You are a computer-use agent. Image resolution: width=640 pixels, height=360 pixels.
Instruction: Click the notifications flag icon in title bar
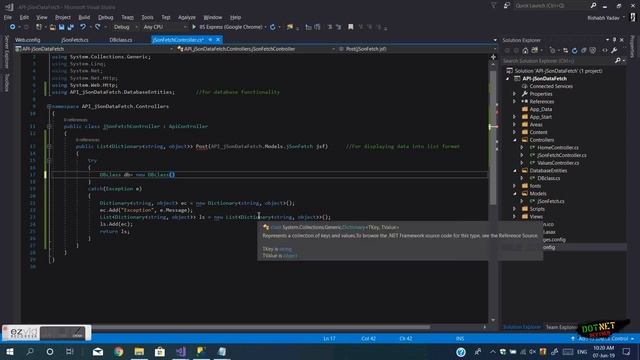(x=493, y=6)
